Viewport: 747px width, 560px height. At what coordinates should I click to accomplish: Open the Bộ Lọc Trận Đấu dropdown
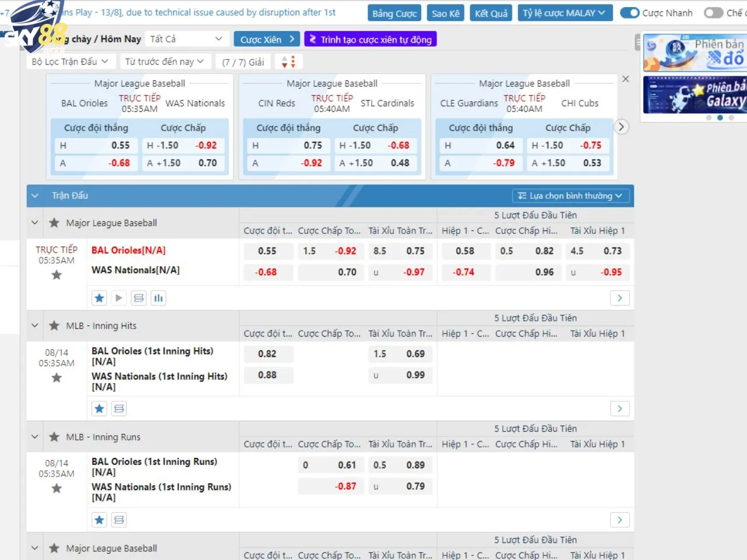coord(70,61)
